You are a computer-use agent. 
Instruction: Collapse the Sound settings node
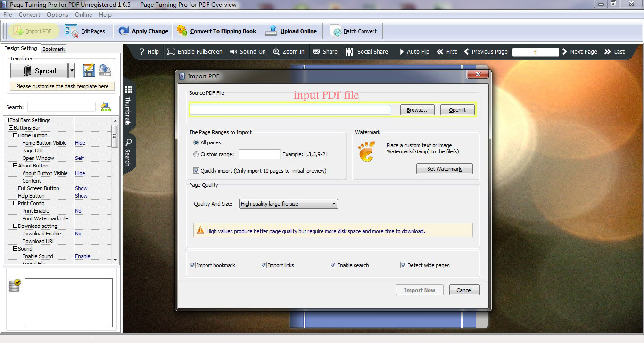pos(15,249)
